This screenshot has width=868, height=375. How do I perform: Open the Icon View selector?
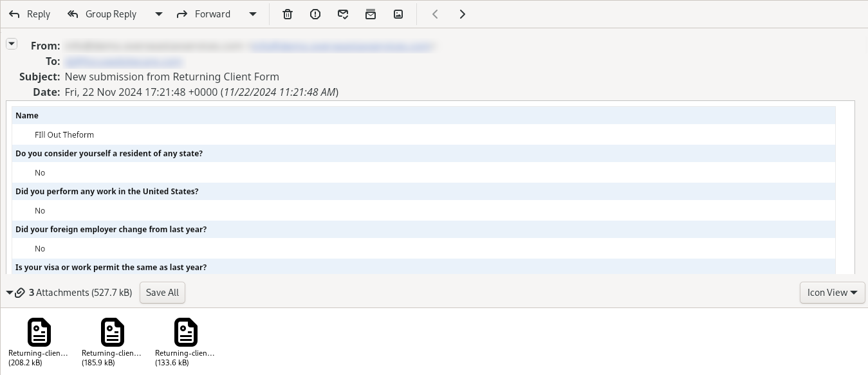click(x=832, y=293)
